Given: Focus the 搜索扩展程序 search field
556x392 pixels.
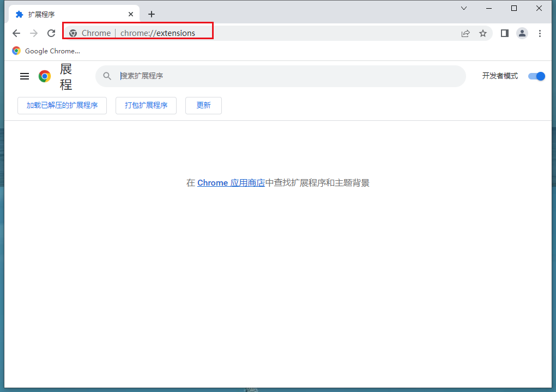Looking at the screenshot, I should coord(281,76).
